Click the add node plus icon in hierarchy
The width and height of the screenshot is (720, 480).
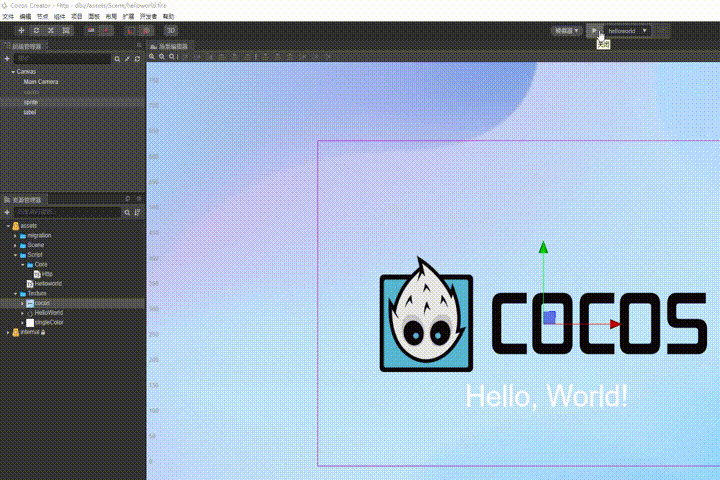pos(7,59)
